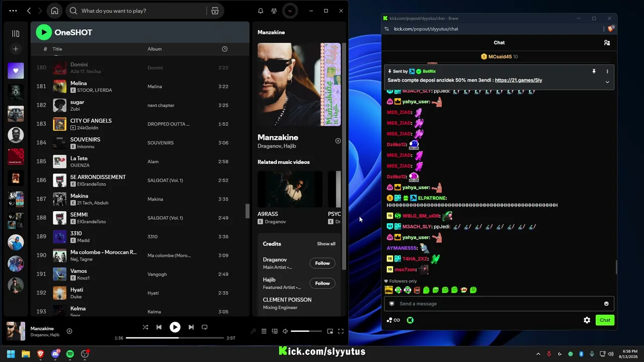
Task: Select track 'Melina' in list
Action: [x=139, y=86]
